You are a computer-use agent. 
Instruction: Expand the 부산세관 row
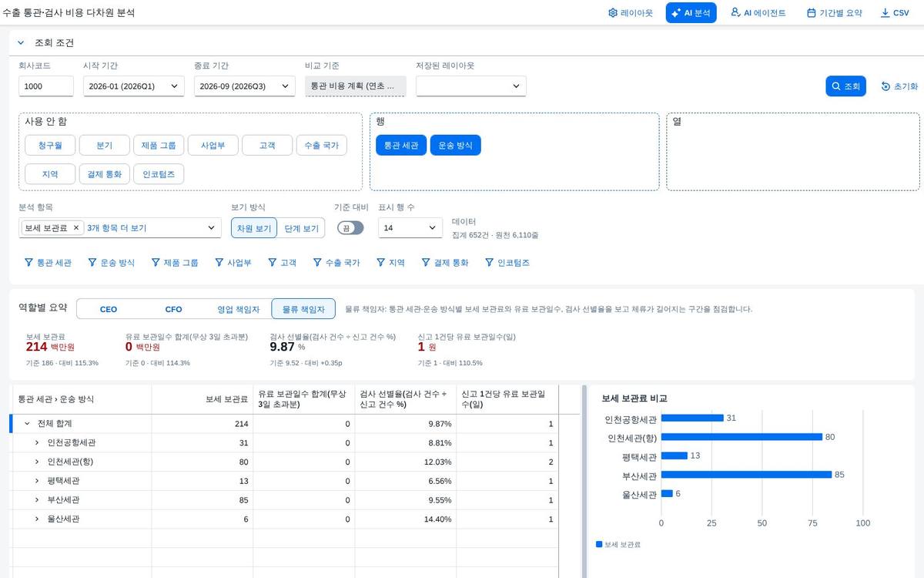(x=37, y=500)
